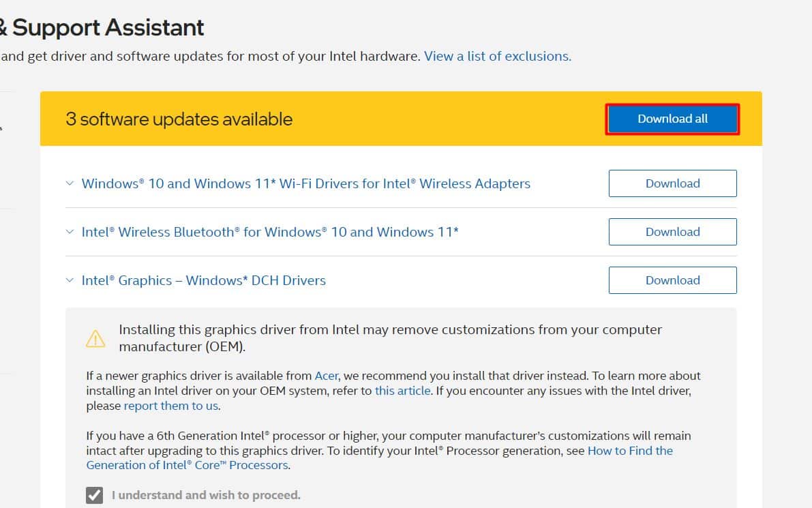Click the yellow warning triangle icon
This screenshot has width=812, height=508.
pos(95,338)
